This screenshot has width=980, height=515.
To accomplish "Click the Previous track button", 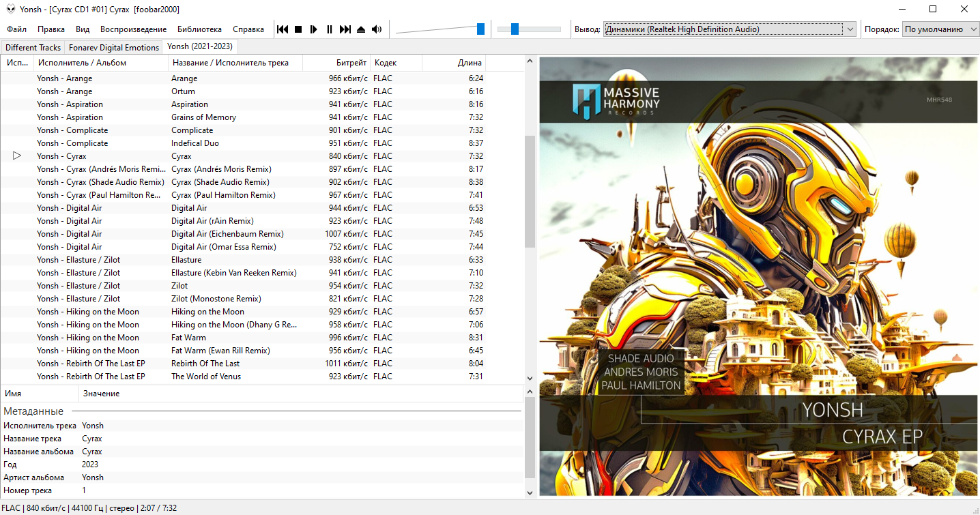I will (283, 29).
